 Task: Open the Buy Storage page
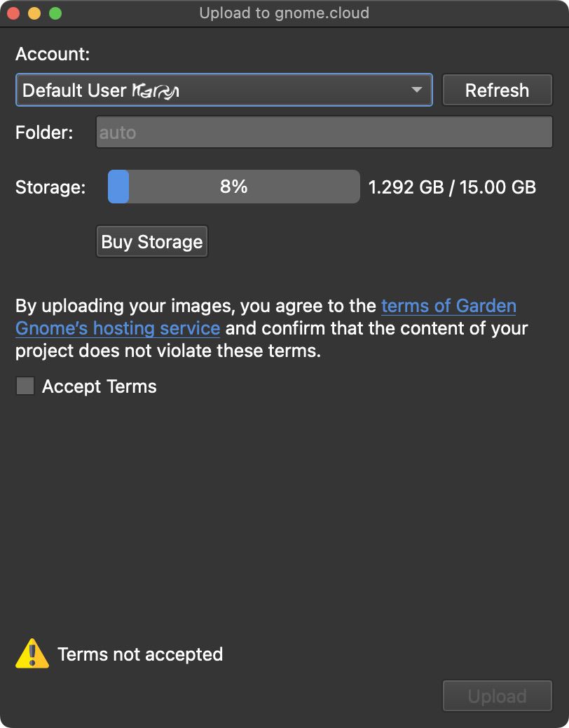click(151, 241)
